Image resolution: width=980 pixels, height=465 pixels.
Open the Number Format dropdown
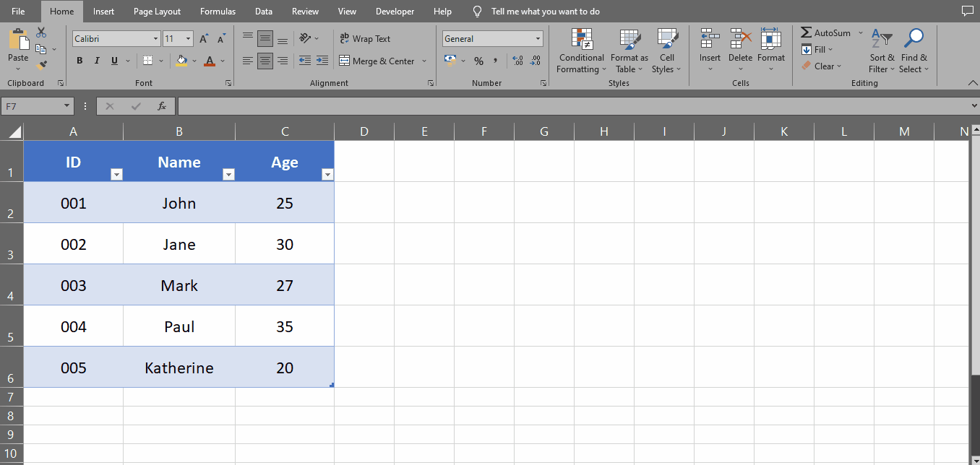pos(492,38)
